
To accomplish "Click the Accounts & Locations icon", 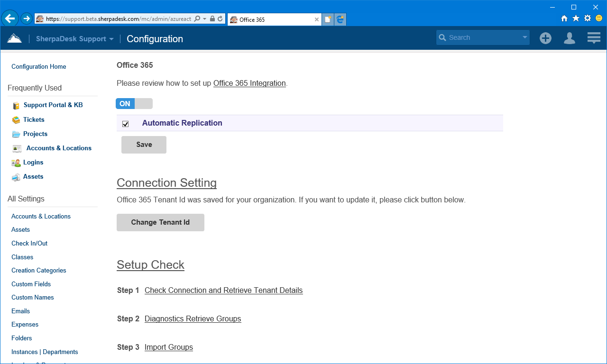I will click(x=16, y=148).
